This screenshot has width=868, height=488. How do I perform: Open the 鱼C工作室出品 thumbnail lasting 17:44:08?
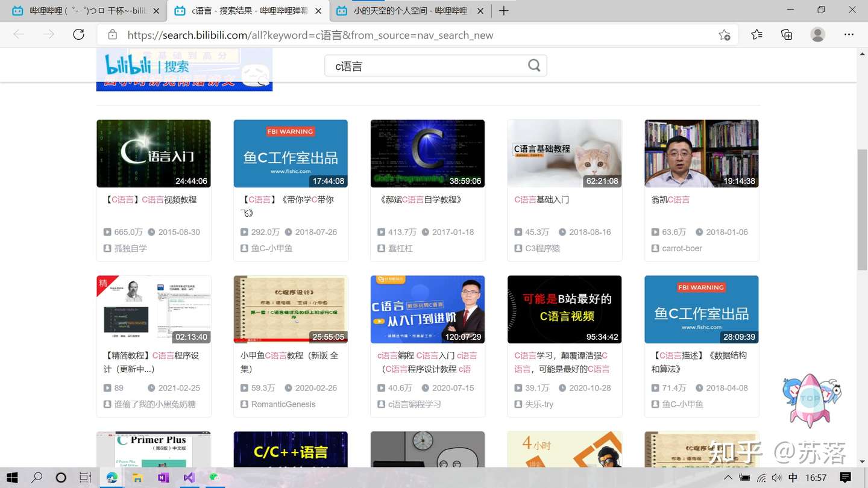(x=291, y=154)
